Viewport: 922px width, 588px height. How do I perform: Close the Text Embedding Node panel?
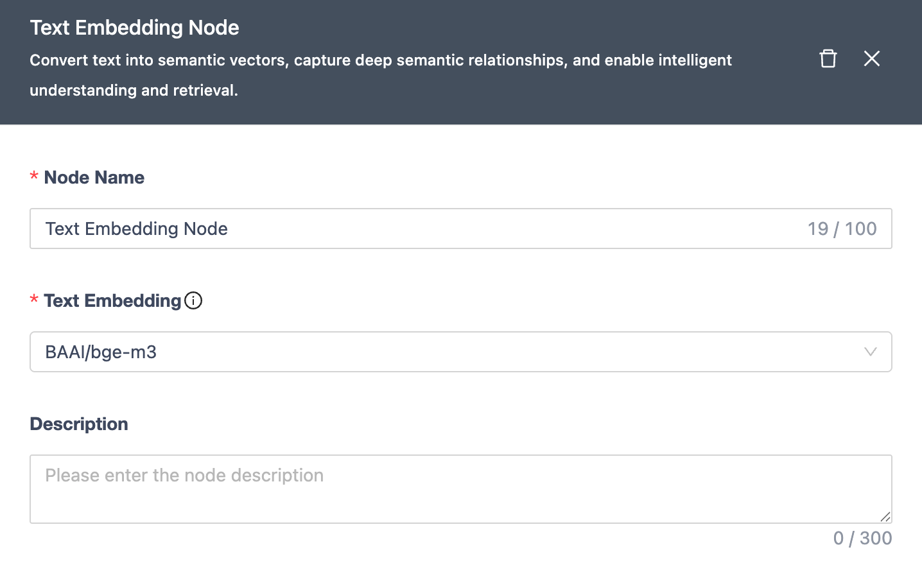[871, 58]
